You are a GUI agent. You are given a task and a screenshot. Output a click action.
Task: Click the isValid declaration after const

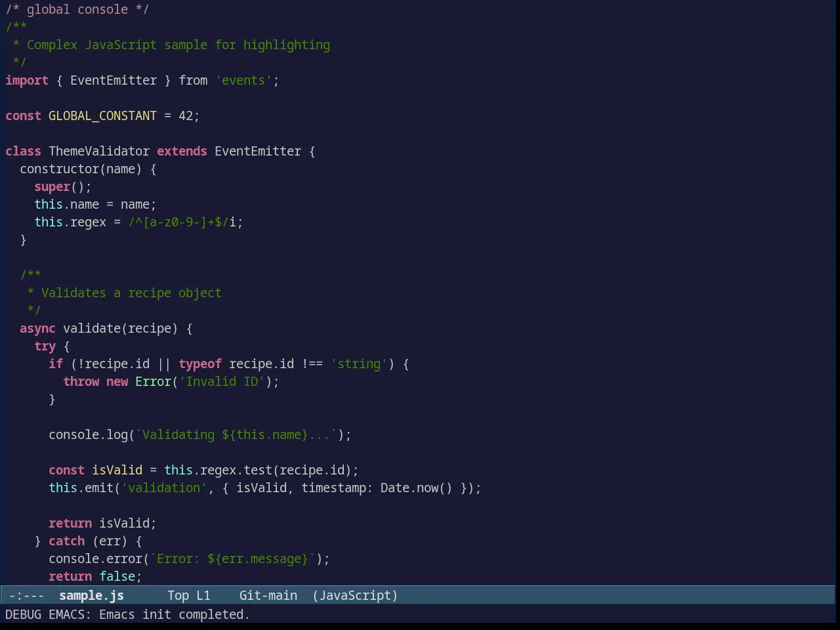point(117,470)
